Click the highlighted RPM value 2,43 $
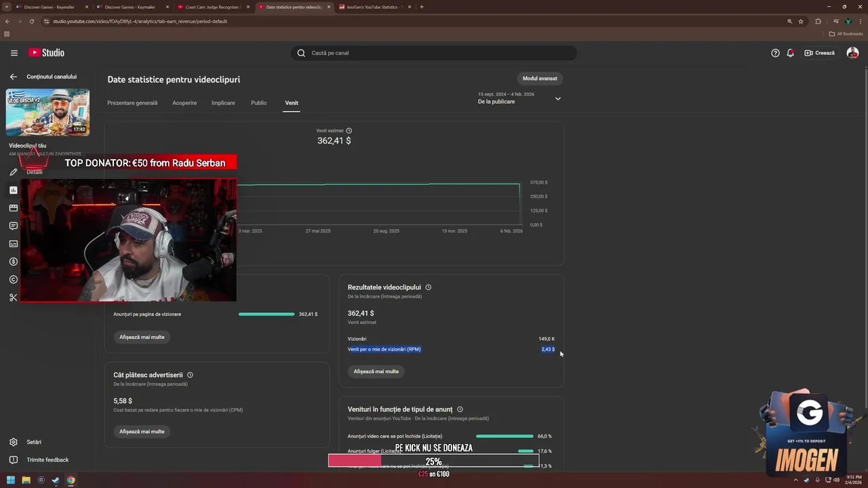 (x=548, y=350)
